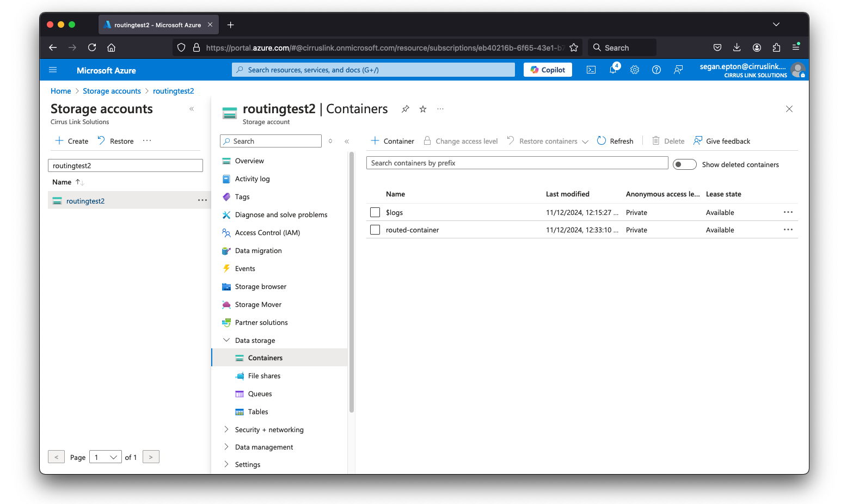Viewport: 853px width, 504px height.
Task: Open the Azure portal hamburger menu
Action: [x=53, y=70]
